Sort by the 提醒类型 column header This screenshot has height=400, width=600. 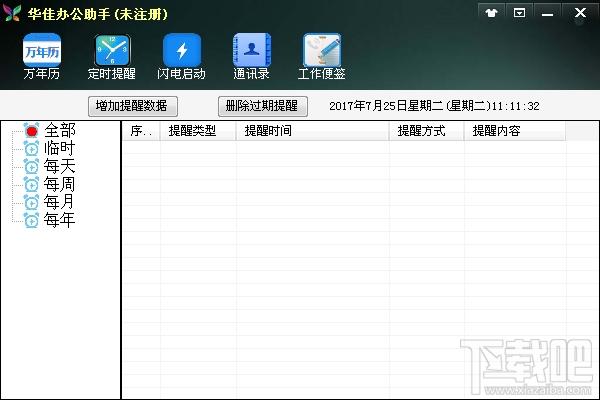(x=198, y=131)
